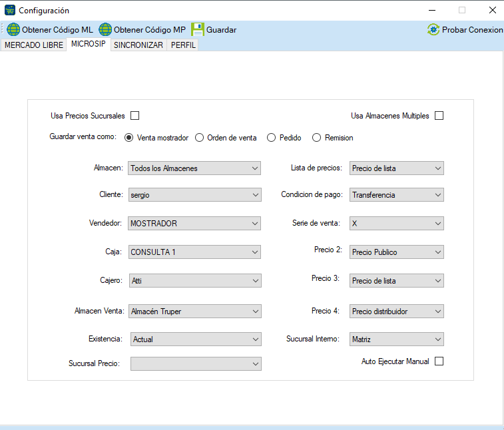
Task: Select Venta mostrador radio button
Action: click(x=129, y=138)
